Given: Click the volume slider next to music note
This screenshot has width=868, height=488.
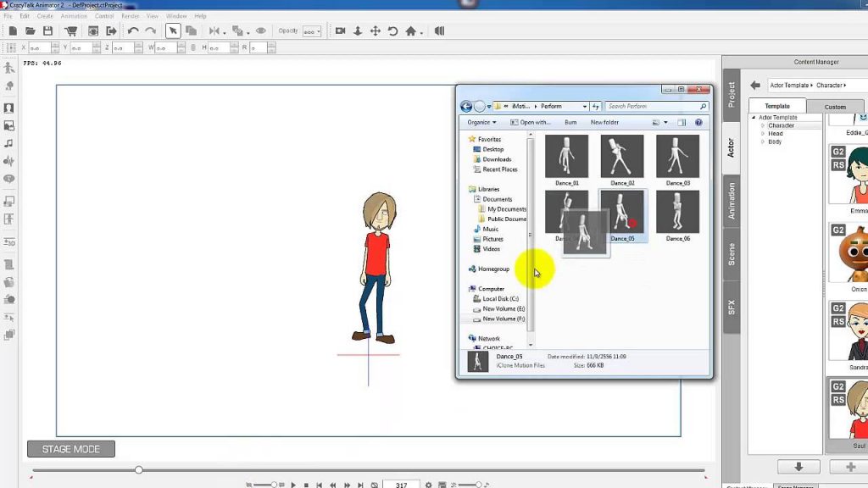Looking at the screenshot, I should pos(469,485).
